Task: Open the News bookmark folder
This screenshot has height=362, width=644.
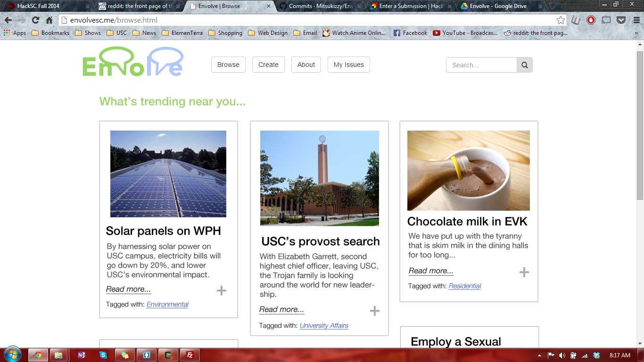Action: (144, 33)
